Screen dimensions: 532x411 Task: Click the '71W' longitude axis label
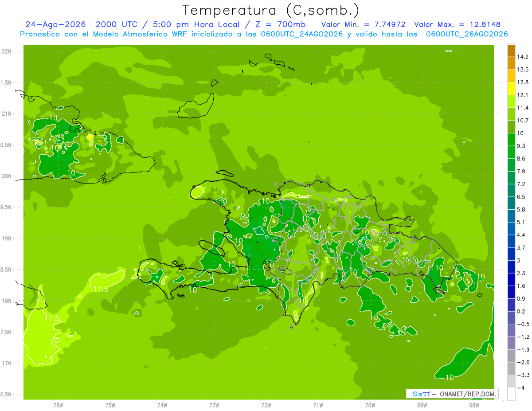pyautogui.click(x=318, y=405)
